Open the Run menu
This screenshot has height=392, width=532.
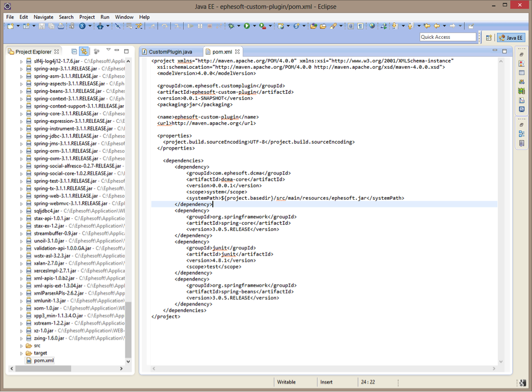(x=105, y=17)
